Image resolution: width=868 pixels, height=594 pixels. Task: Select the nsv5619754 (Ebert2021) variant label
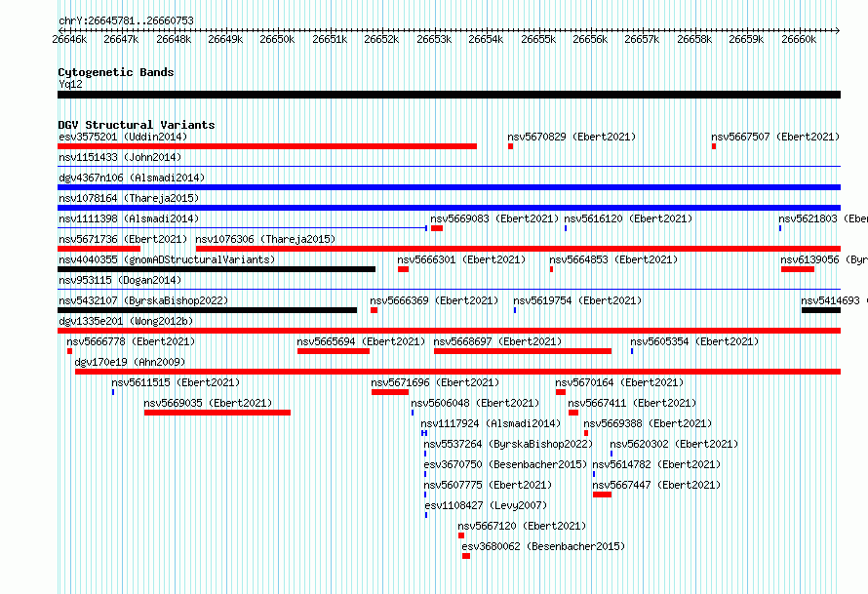coord(577,300)
